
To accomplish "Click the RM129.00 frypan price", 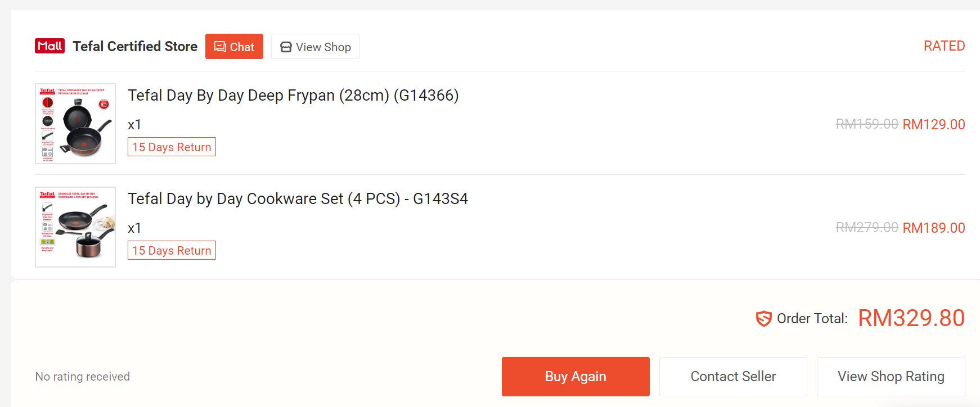I will 933,125.
